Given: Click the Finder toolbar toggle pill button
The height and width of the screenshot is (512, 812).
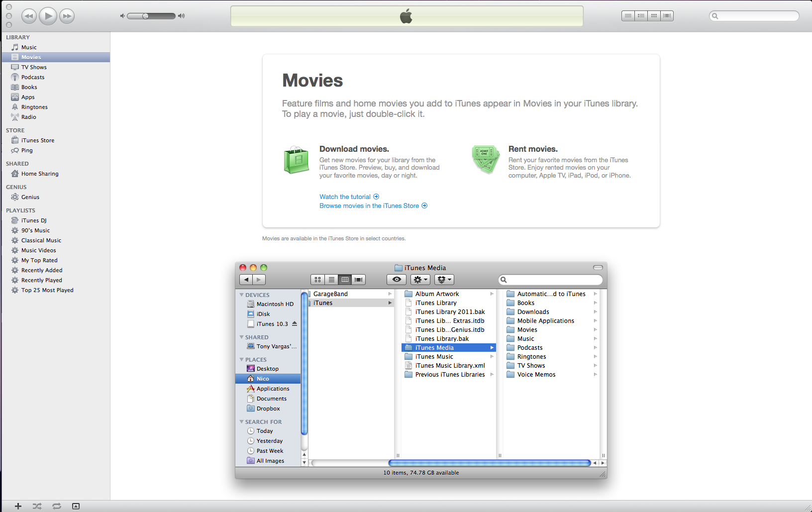Looking at the screenshot, I should click(x=598, y=268).
